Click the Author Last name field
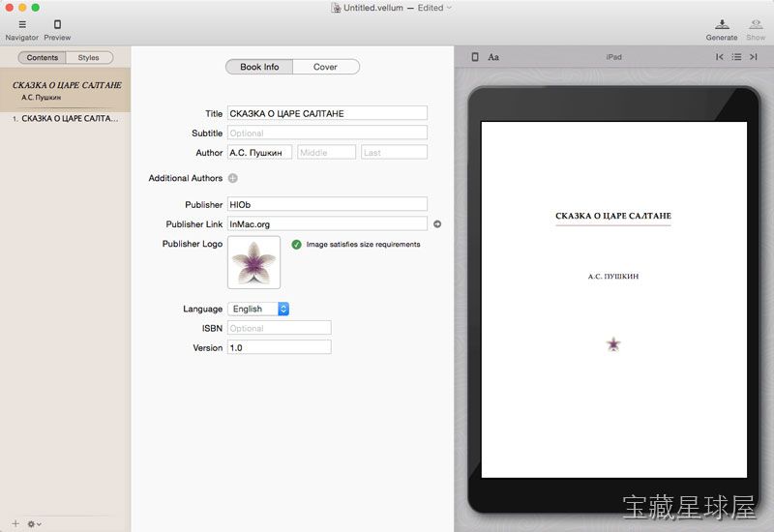The height and width of the screenshot is (532, 774). 394,153
